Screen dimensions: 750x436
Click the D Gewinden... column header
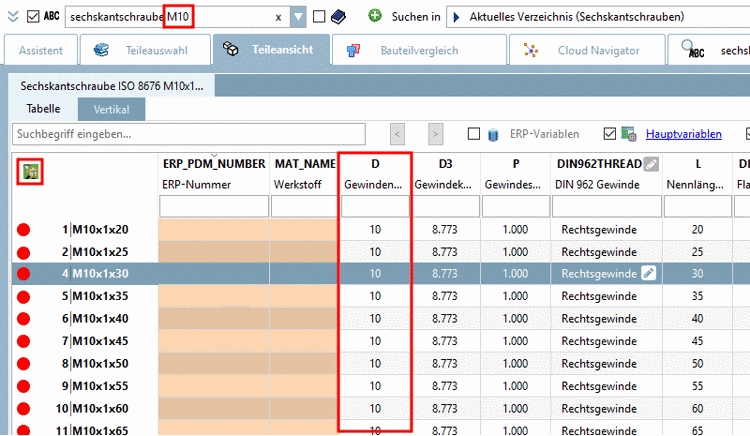click(x=375, y=174)
